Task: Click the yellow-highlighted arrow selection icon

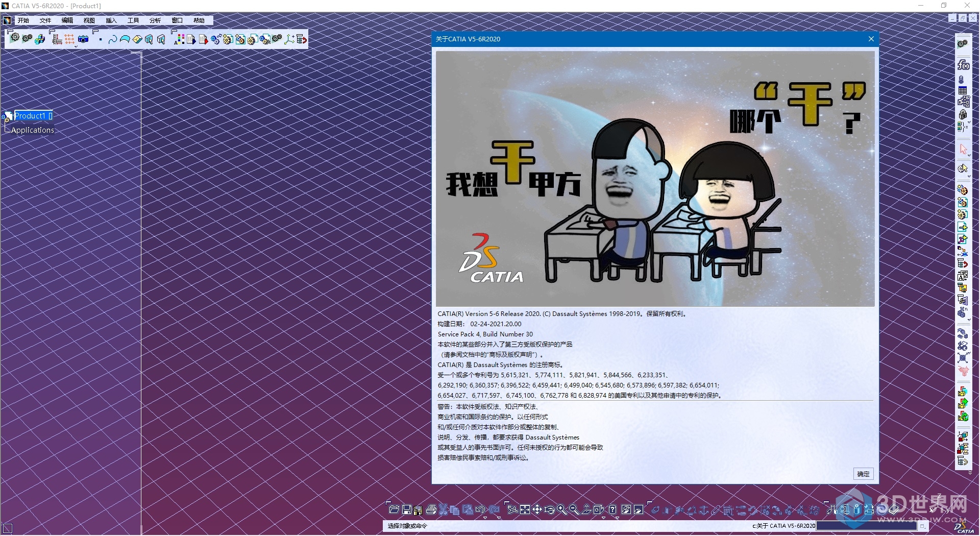Action: 963,168
